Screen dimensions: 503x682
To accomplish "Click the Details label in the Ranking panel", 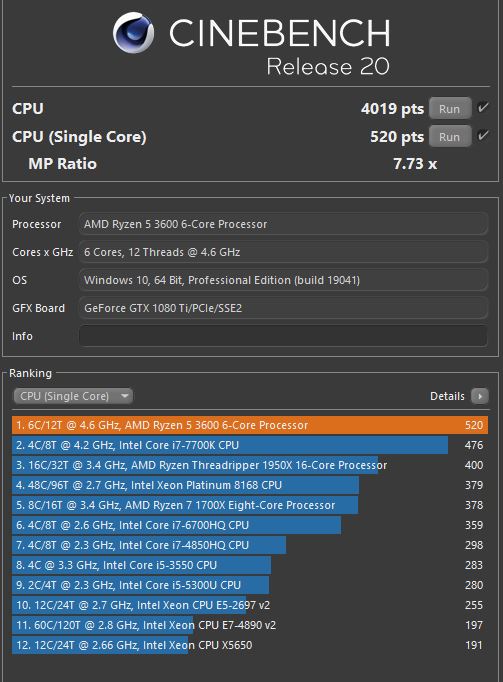I will pyautogui.click(x=447, y=396).
